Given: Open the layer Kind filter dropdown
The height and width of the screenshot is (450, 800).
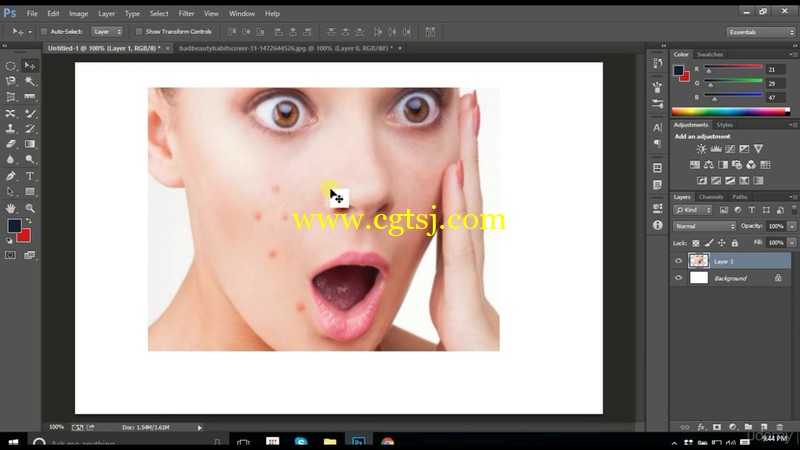Looking at the screenshot, I should coord(693,210).
